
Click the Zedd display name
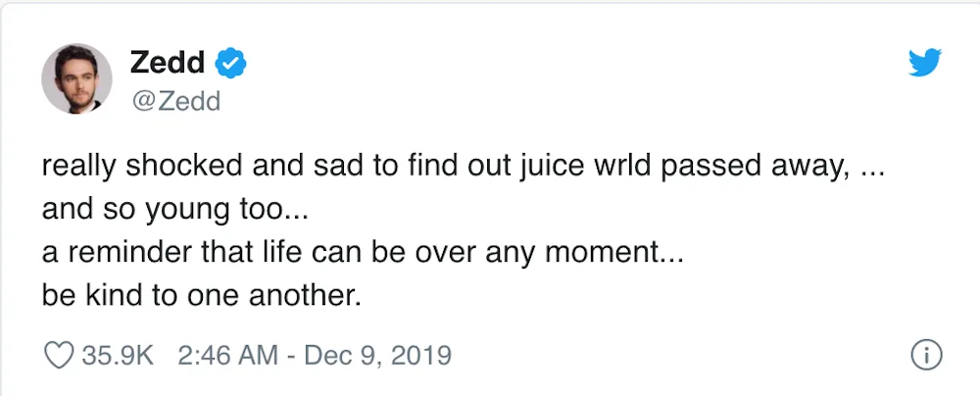click(167, 64)
